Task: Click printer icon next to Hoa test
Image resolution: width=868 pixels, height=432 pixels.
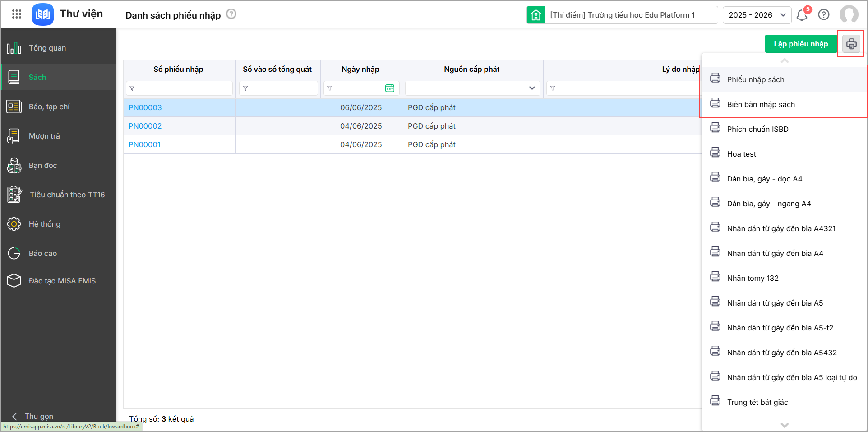Action: pos(716,153)
